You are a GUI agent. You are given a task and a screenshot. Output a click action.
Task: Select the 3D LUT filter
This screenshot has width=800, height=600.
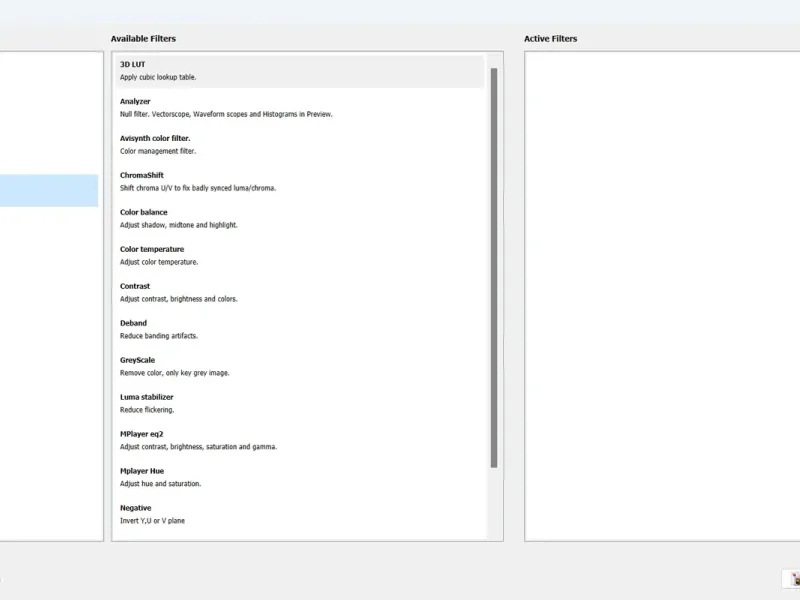tap(299, 71)
